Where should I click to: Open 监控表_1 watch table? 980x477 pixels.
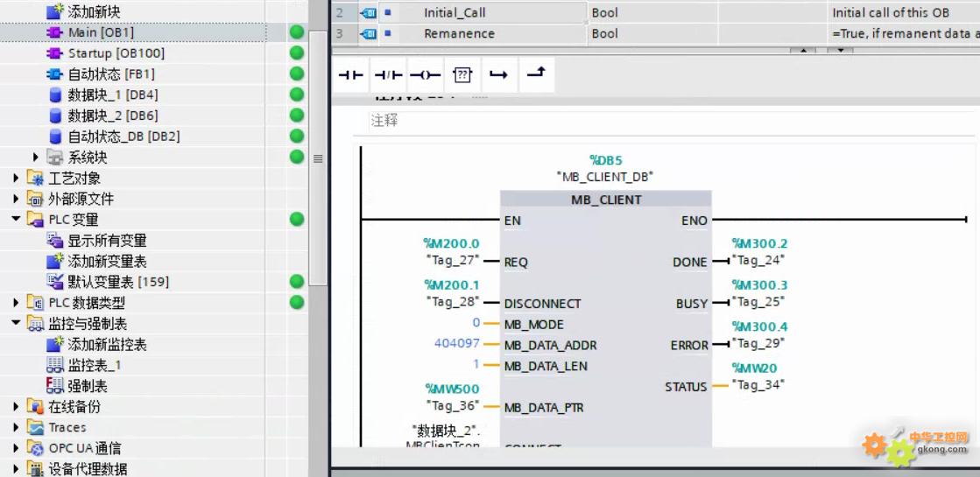tap(94, 365)
